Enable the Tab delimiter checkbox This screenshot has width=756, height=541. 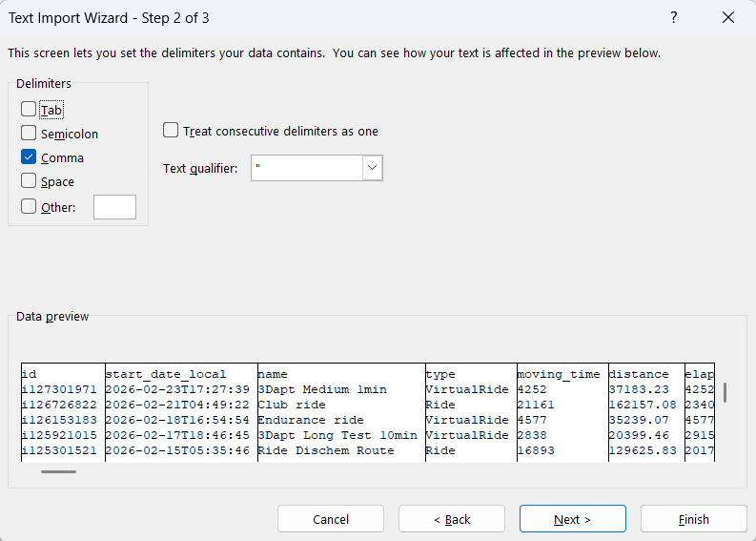click(29, 110)
